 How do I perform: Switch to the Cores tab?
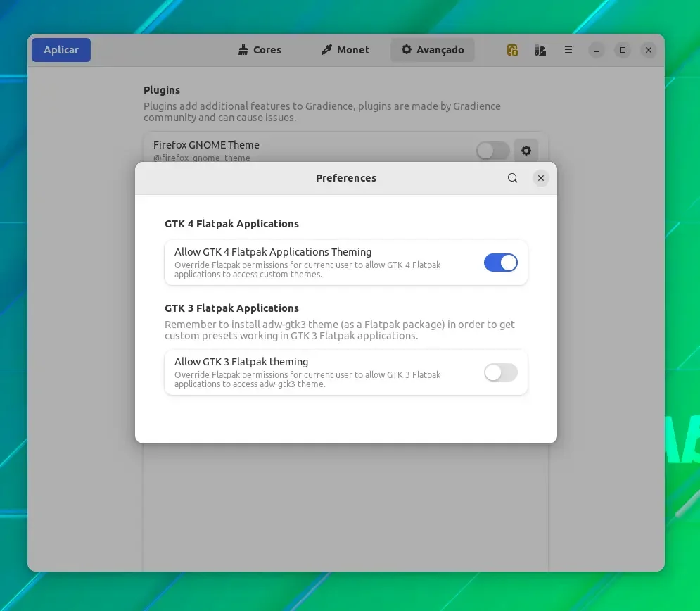click(x=260, y=50)
